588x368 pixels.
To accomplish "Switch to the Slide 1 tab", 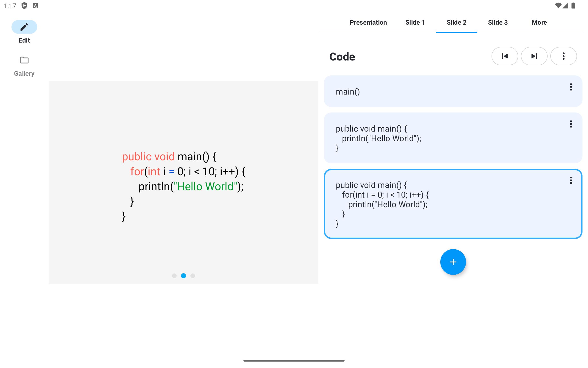I will tap(415, 22).
